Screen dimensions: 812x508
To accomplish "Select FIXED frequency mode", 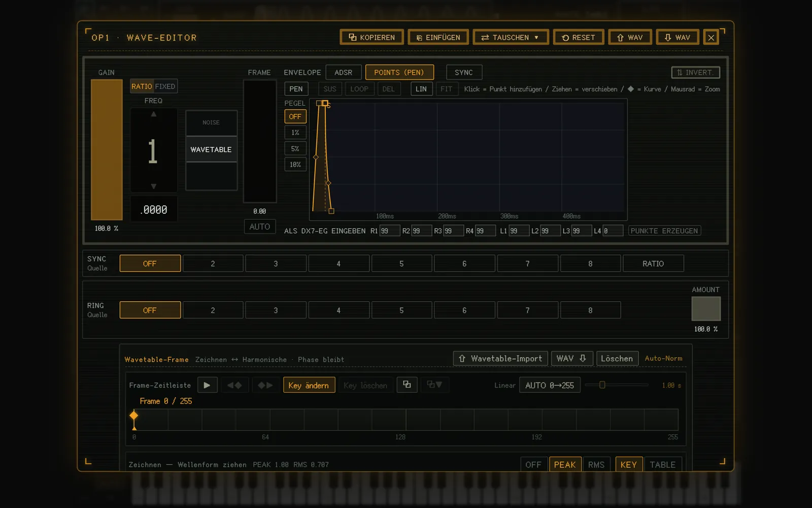I will [x=165, y=86].
